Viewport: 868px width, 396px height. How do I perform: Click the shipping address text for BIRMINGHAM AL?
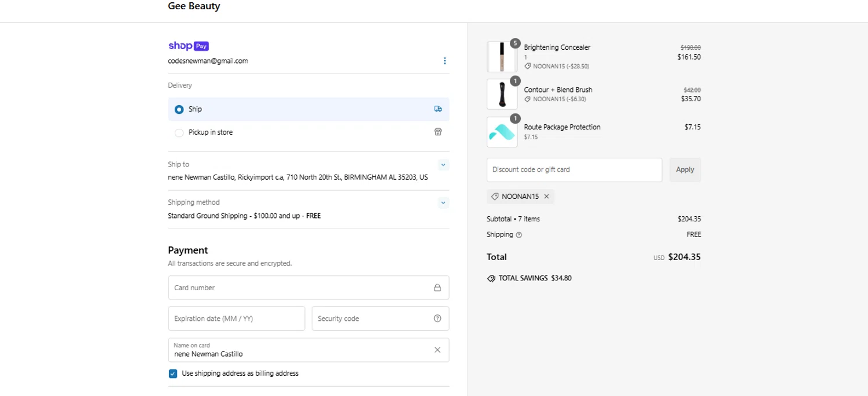pyautogui.click(x=298, y=177)
